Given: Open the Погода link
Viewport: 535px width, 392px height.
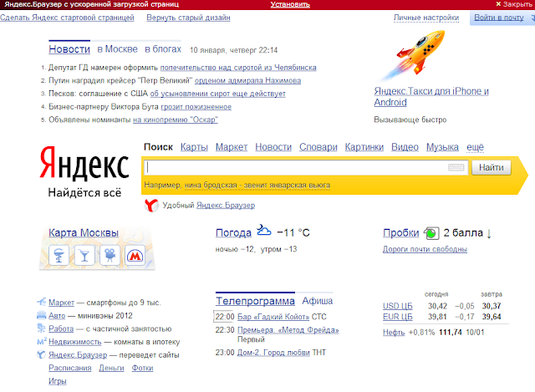Looking at the screenshot, I should [x=233, y=233].
